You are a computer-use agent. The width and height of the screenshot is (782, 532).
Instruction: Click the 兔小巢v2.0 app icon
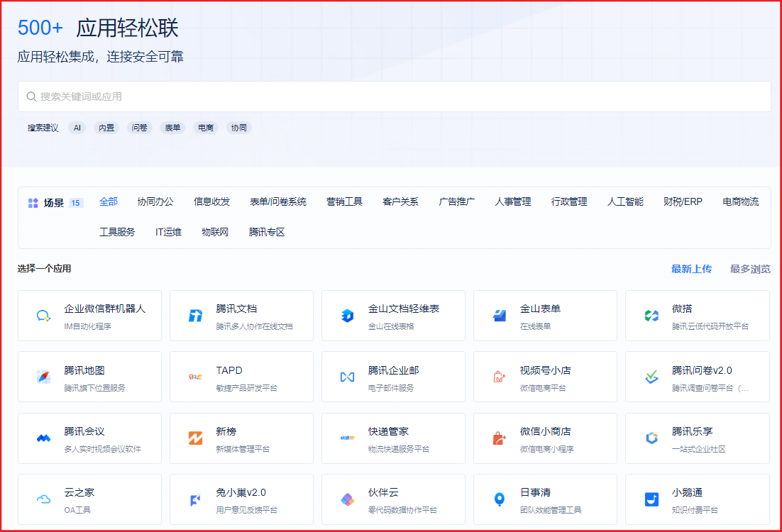tap(196, 499)
